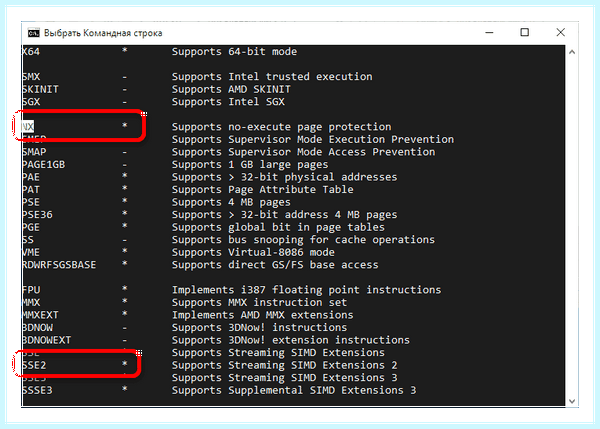
Task: Click 'Supports no-execute page protection' text
Action: click(281, 127)
